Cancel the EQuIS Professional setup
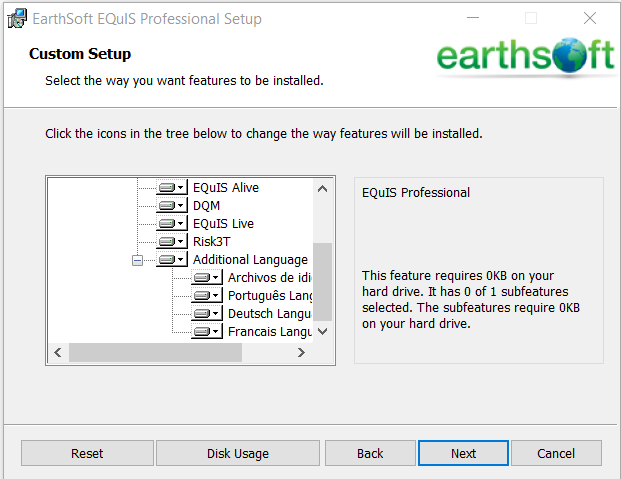This screenshot has height=479, width=621. tap(556, 453)
